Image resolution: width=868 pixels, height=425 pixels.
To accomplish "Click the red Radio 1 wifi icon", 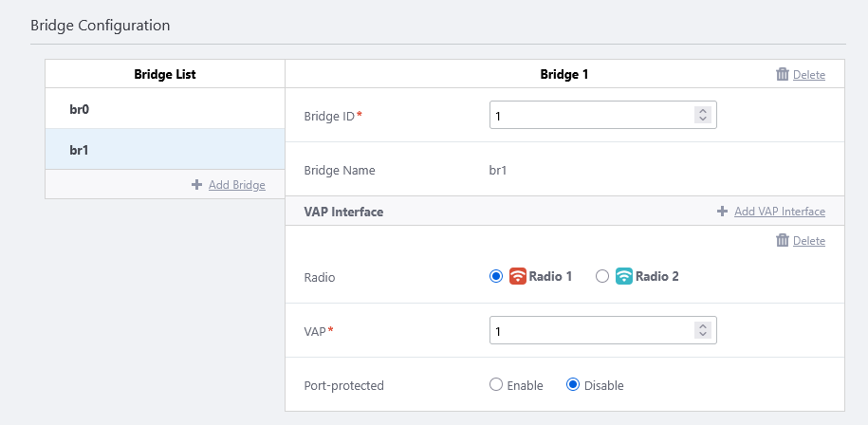I will (518, 277).
